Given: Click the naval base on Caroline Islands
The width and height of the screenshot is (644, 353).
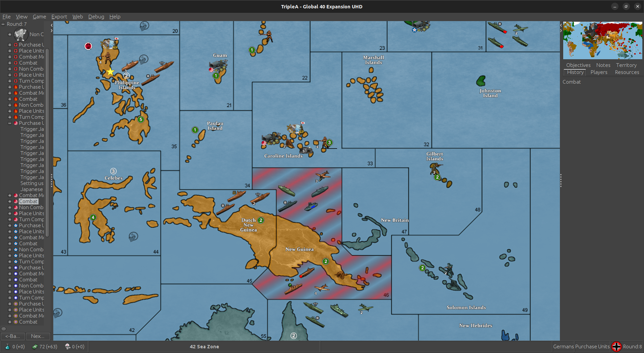Looking at the screenshot, I should (296, 128).
